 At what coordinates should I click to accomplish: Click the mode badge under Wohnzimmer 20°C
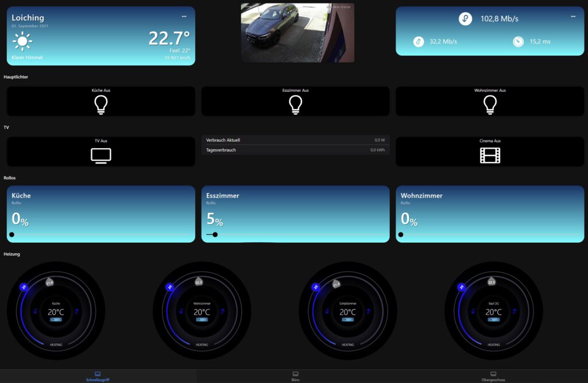click(x=202, y=320)
